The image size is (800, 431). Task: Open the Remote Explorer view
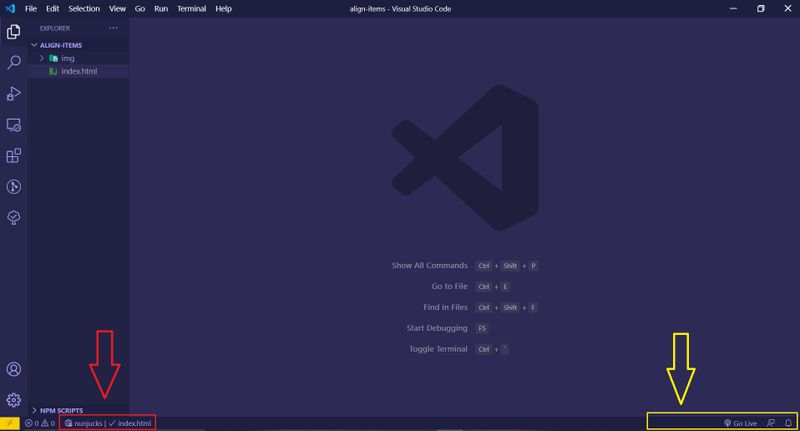pyautogui.click(x=14, y=125)
